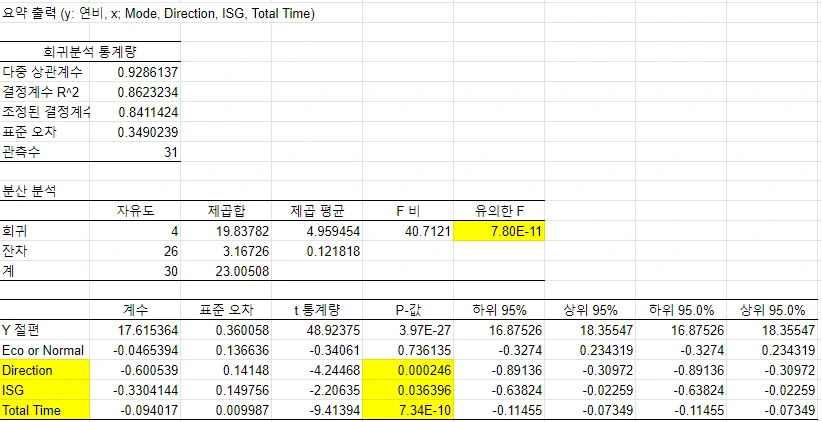Click the 상위 95.0% column header
Image resolution: width=822 pixels, height=422 pixels.
tap(773, 310)
